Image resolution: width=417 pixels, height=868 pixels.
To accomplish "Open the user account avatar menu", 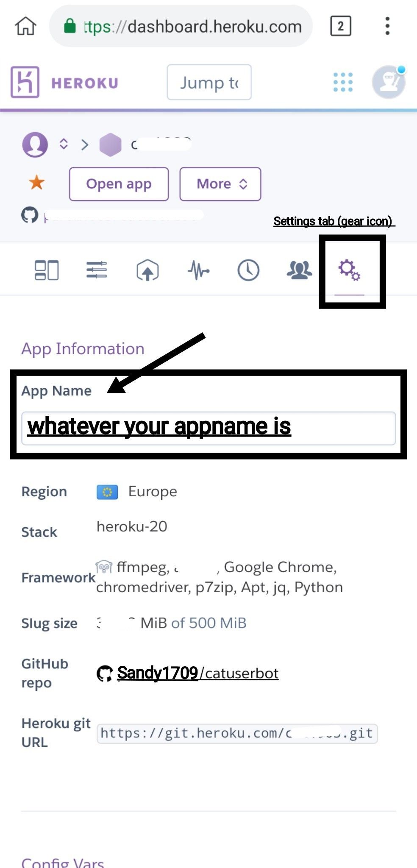I will point(389,82).
